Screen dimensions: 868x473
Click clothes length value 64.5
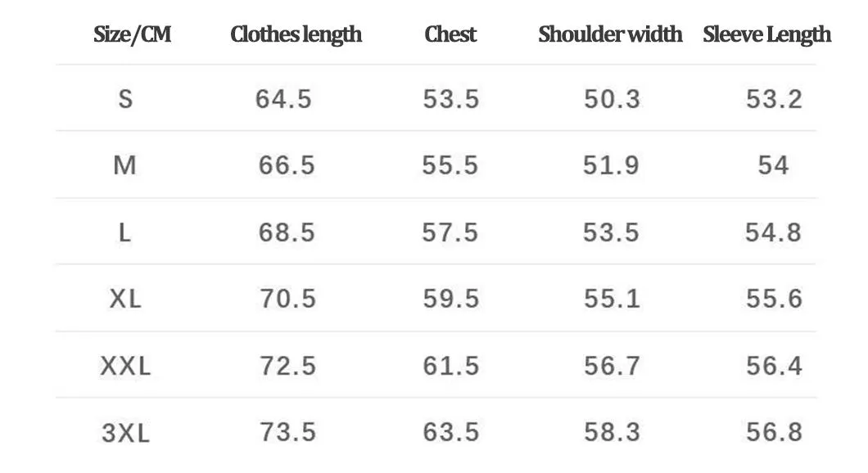click(284, 100)
